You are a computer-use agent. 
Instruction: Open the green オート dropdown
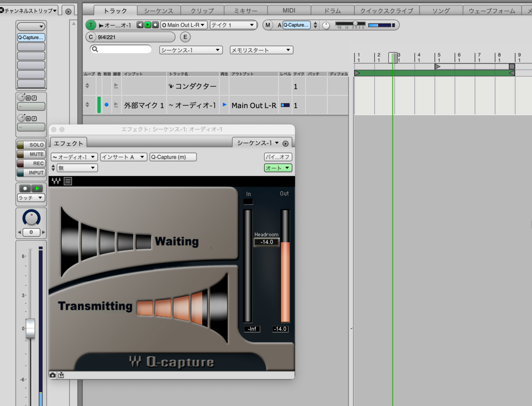tap(278, 168)
